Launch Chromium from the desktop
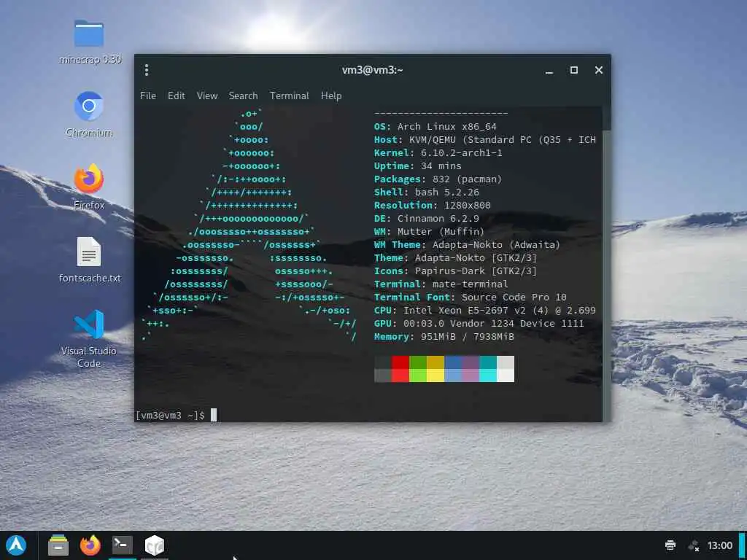 pos(88,106)
